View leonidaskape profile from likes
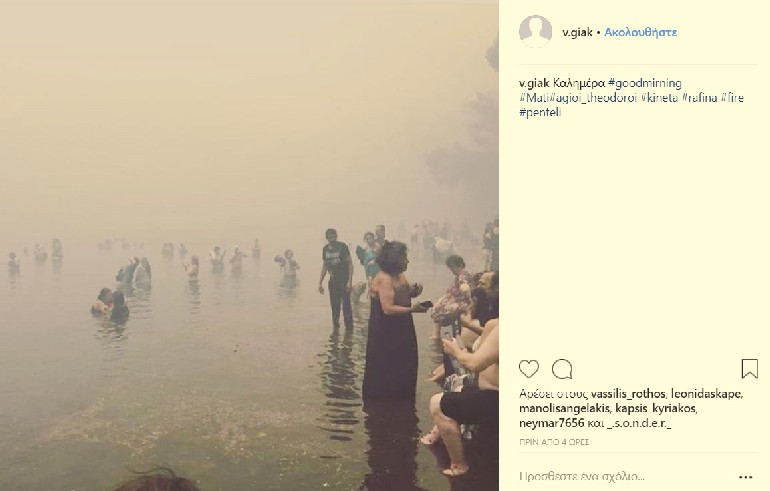This screenshot has height=491, width=770. click(707, 394)
